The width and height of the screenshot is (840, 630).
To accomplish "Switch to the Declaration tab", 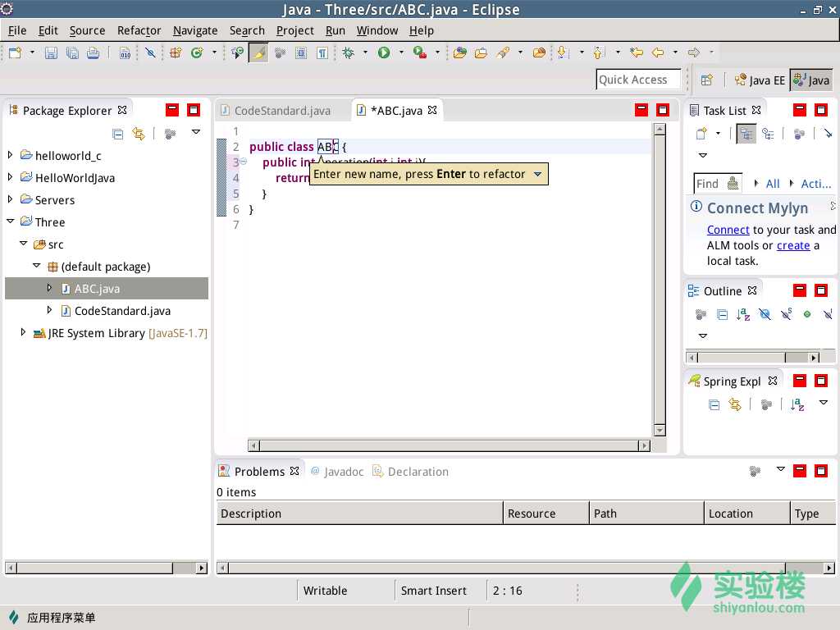I will point(410,472).
